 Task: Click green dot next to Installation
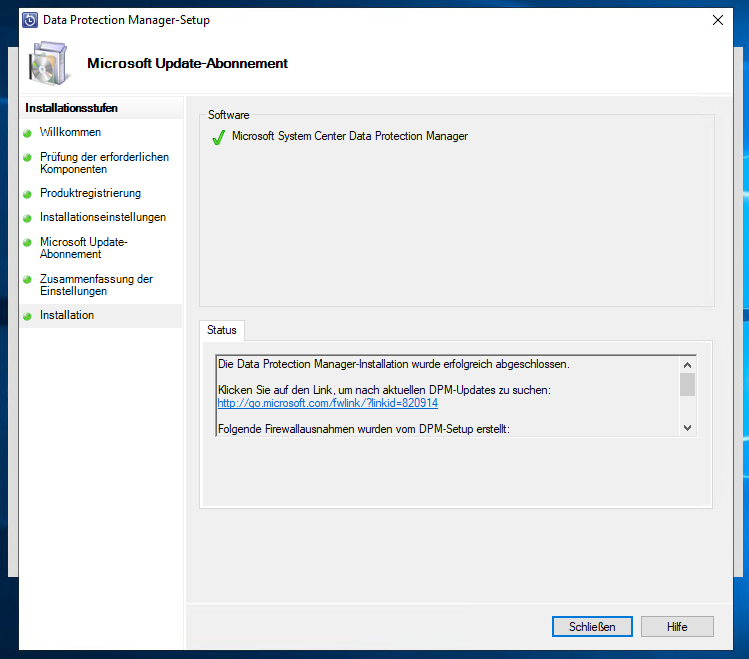coord(27,316)
